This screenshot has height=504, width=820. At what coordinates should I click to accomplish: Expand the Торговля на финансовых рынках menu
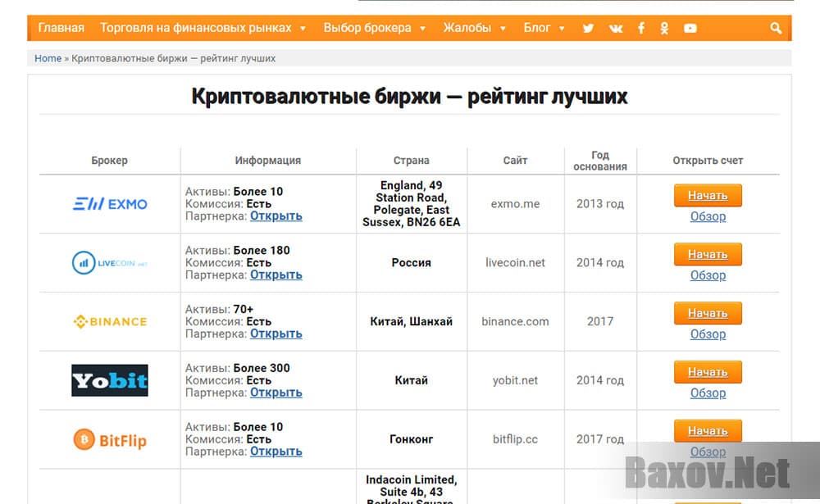[x=203, y=28]
